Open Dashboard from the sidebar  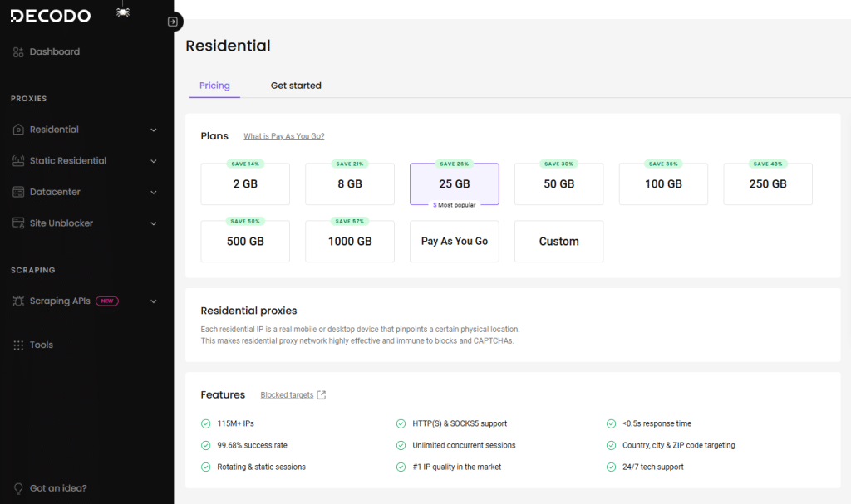(54, 52)
